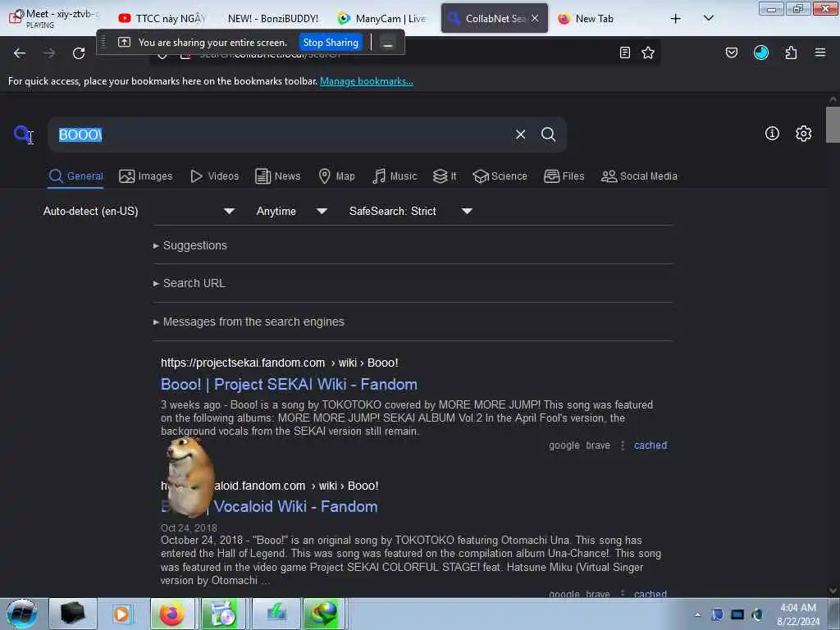Switch to the ManyCam tab
840x630 pixels.
[382, 19]
